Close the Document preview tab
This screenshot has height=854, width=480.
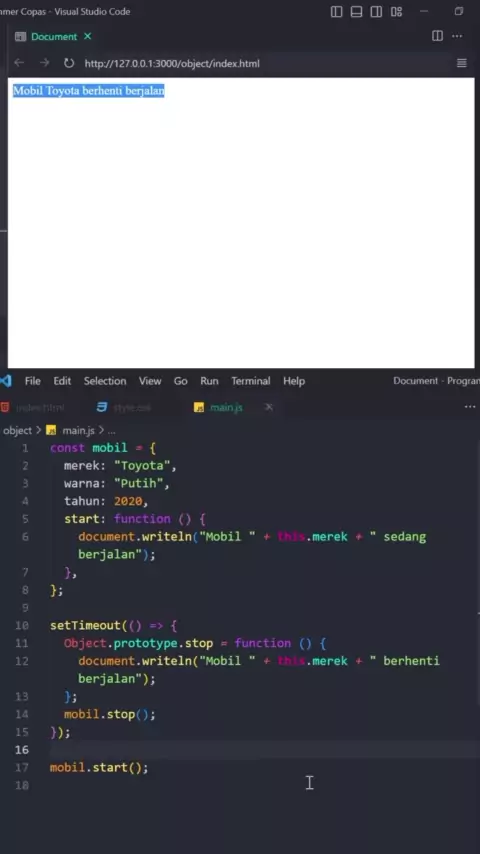pyautogui.click(x=87, y=36)
